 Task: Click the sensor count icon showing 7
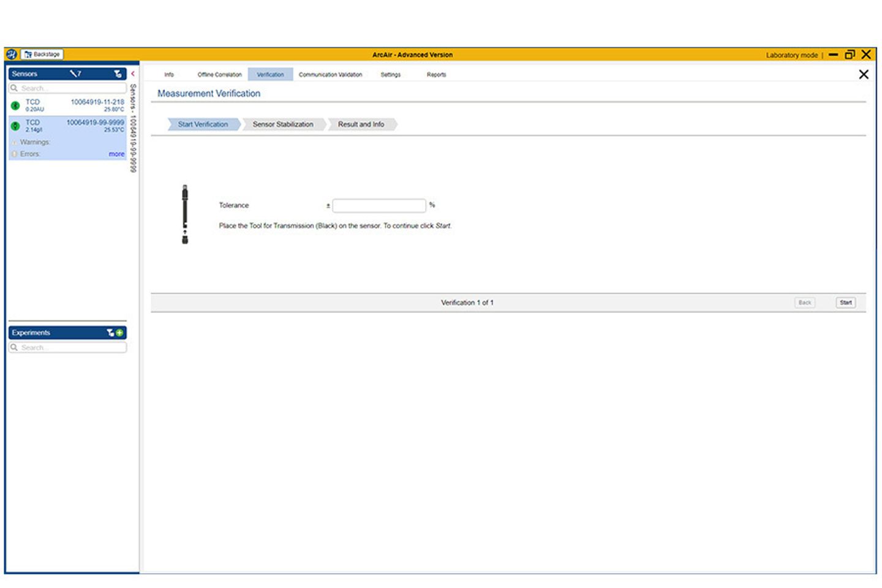(75, 73)
